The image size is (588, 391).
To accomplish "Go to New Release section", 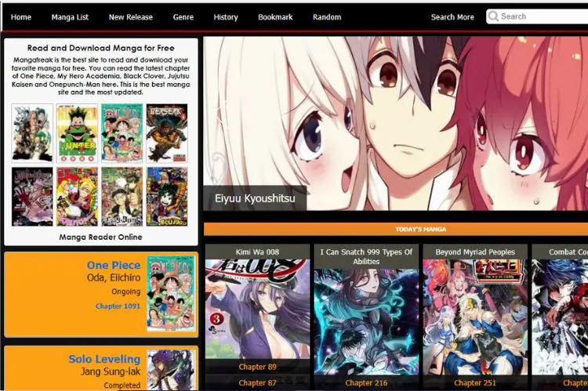I will pos(131,17).
